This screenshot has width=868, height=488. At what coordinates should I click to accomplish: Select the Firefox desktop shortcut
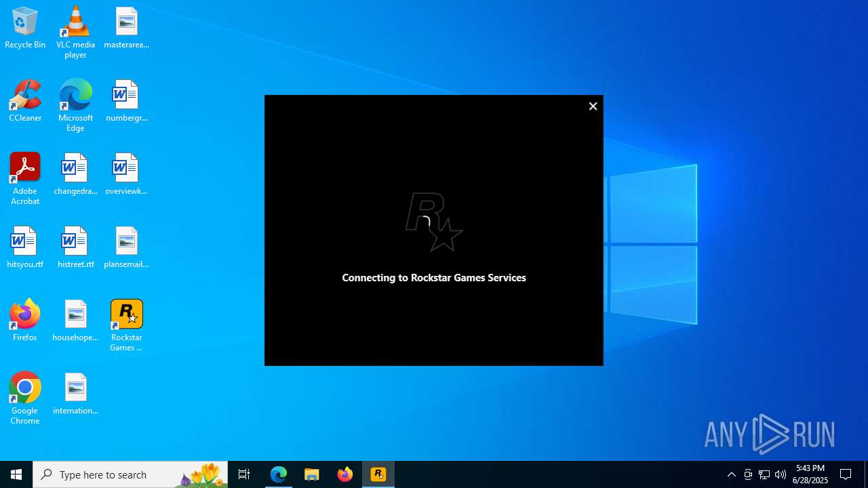pos(25,321)
